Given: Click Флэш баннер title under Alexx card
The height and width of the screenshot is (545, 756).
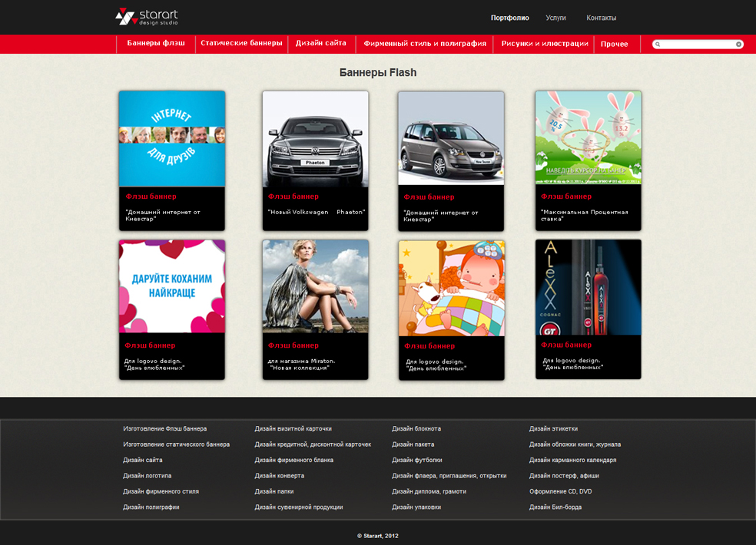Looking at the screenshot, I should click(x=566, y=345).
